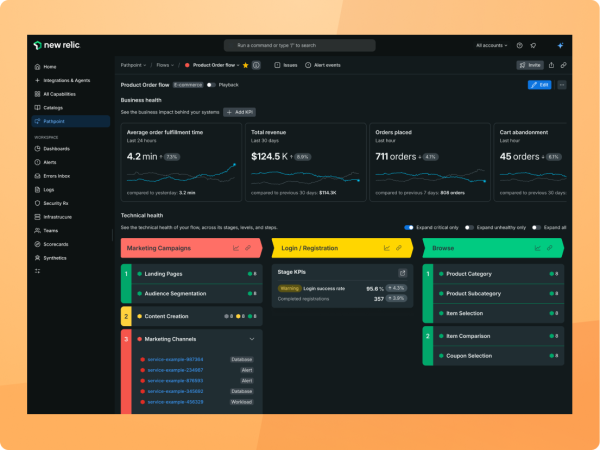600x450 pixels.
Task: Click the command search input field
Action: click(x=300, y=45)
